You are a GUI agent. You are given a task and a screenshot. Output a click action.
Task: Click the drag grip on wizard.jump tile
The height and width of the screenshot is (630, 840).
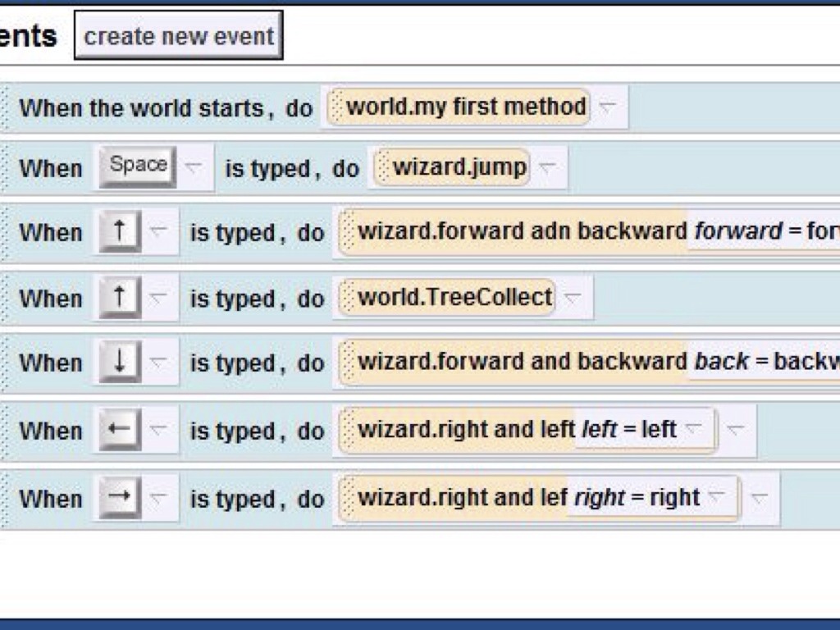(381, 168)
